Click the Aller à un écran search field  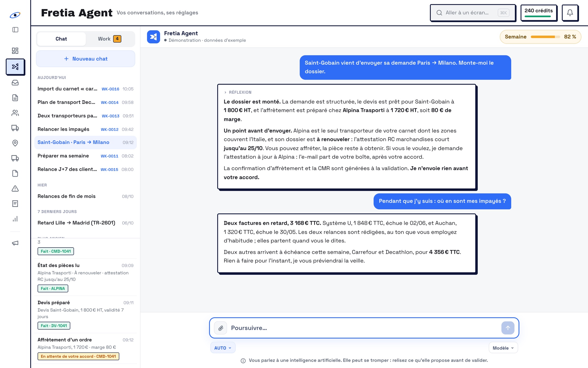pos(473,13)
